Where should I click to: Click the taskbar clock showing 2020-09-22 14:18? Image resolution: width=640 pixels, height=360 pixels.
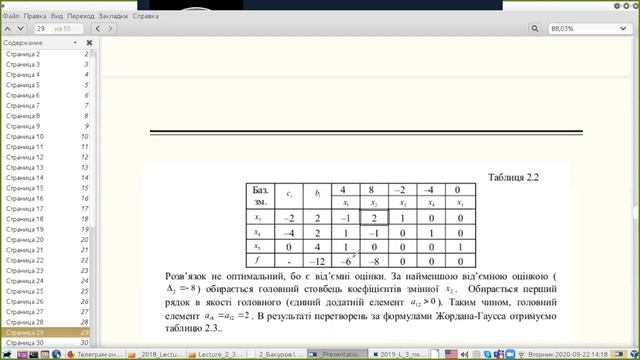[x=568, y=354]
